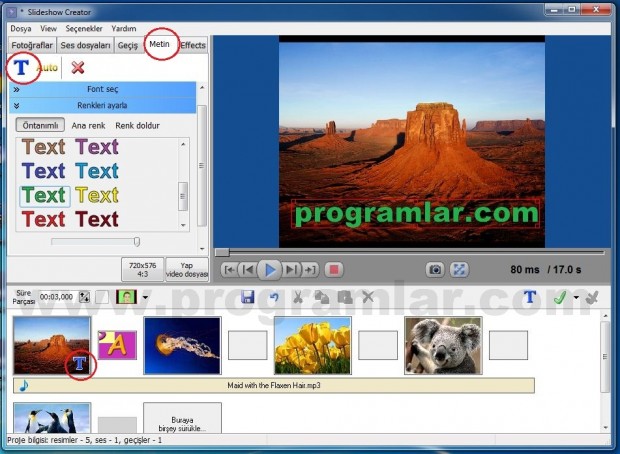Click the face image icon in toolbar

click(x=126, y=297)
